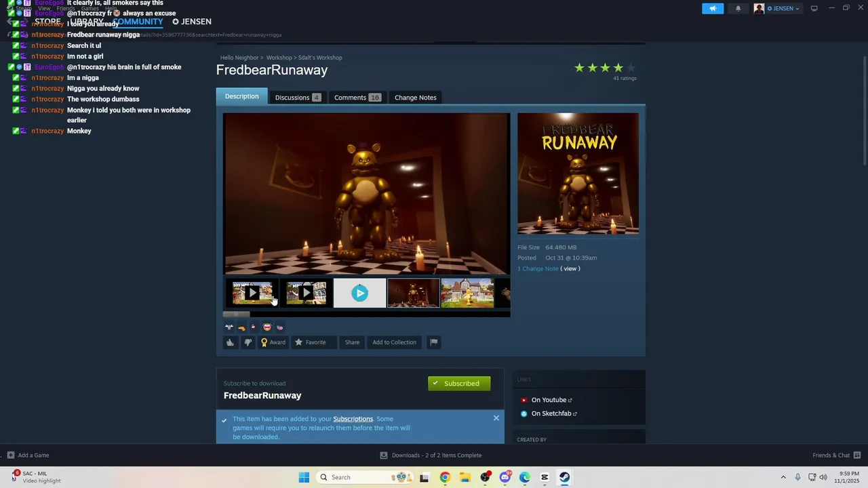Screen dimensions: 868x488
Task: Open the Comments tab
Action: pyautogui.click(x=357, y=98)
